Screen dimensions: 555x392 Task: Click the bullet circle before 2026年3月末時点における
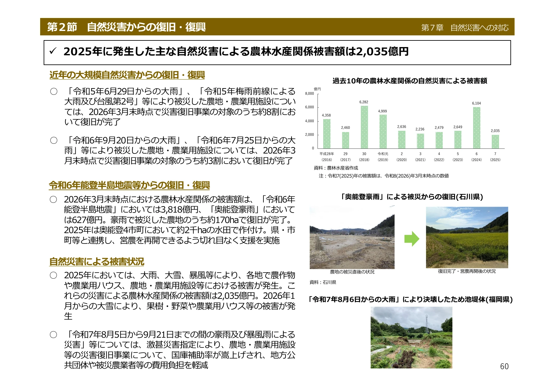coord(53,200)
